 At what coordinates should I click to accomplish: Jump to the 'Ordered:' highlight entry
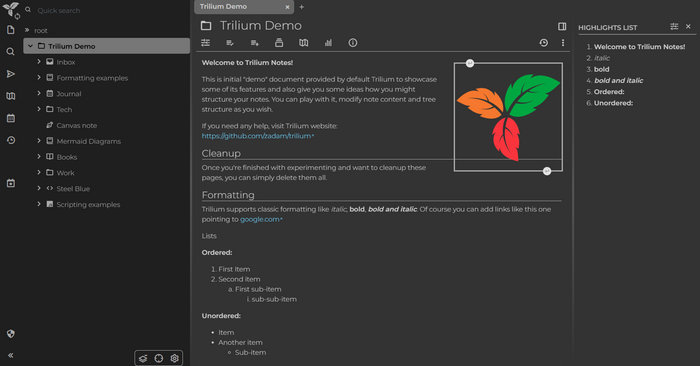[x=608, y=92]
